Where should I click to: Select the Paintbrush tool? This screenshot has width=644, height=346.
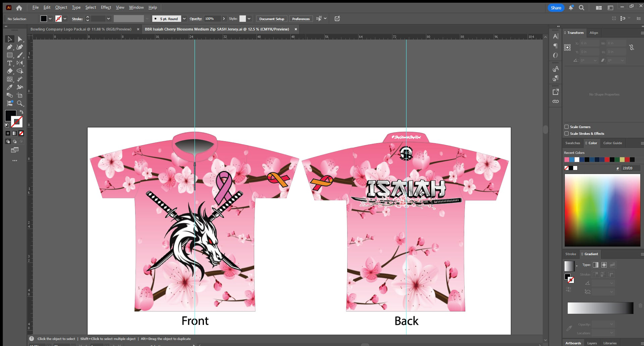click(19, 55)
